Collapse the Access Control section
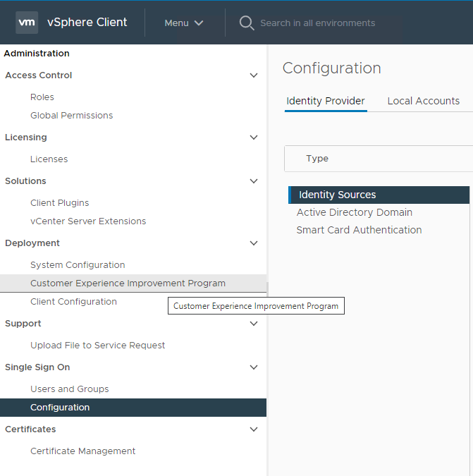The image size is (473, 476). (254, 75)
